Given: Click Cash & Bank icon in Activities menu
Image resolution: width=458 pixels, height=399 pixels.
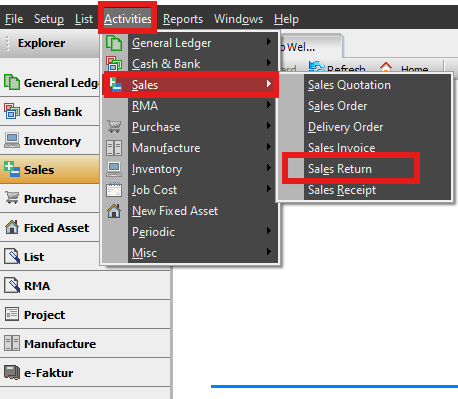Looking at the screenshot, I should 114,64.
